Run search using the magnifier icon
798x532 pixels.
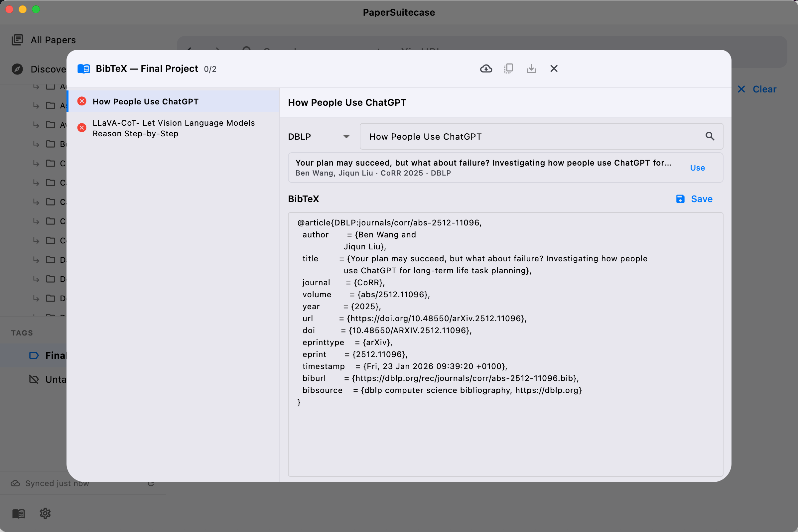point(711,136)
